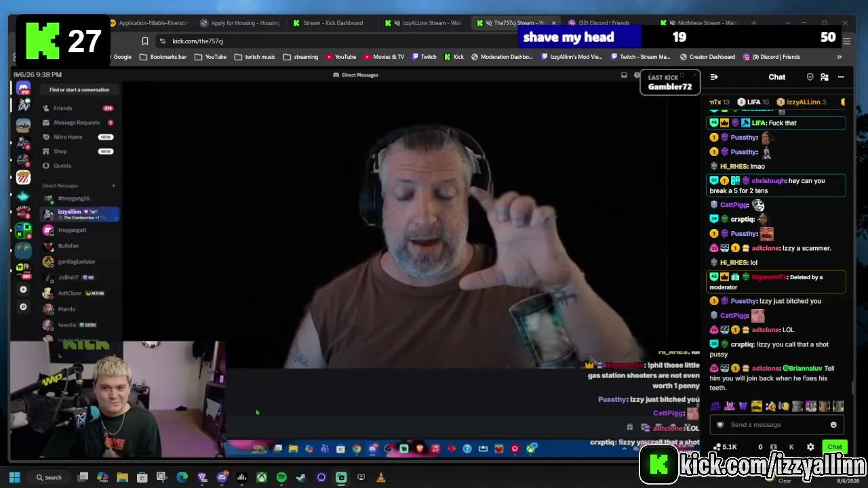Open Nitro Home in streamed Discord
Screen dimensions: 868x488
click(78, 137)
